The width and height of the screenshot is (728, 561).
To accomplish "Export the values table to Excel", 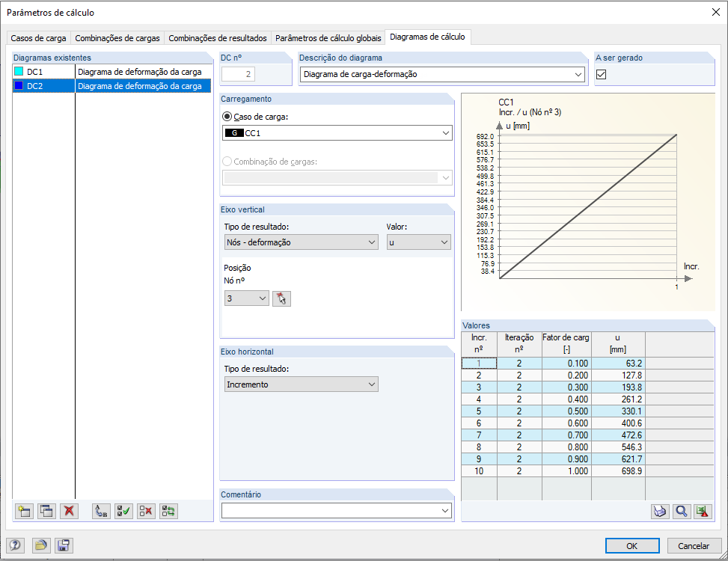I will (703, 512).
